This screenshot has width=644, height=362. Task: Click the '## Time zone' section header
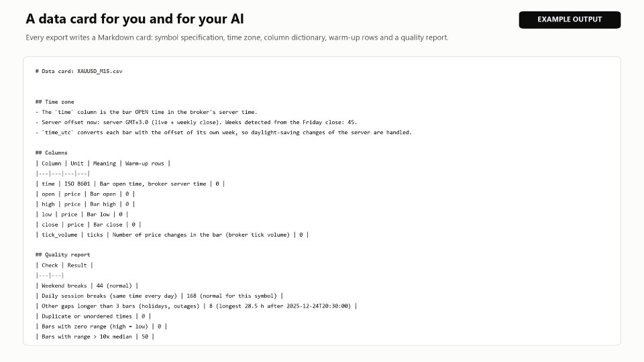54,102
